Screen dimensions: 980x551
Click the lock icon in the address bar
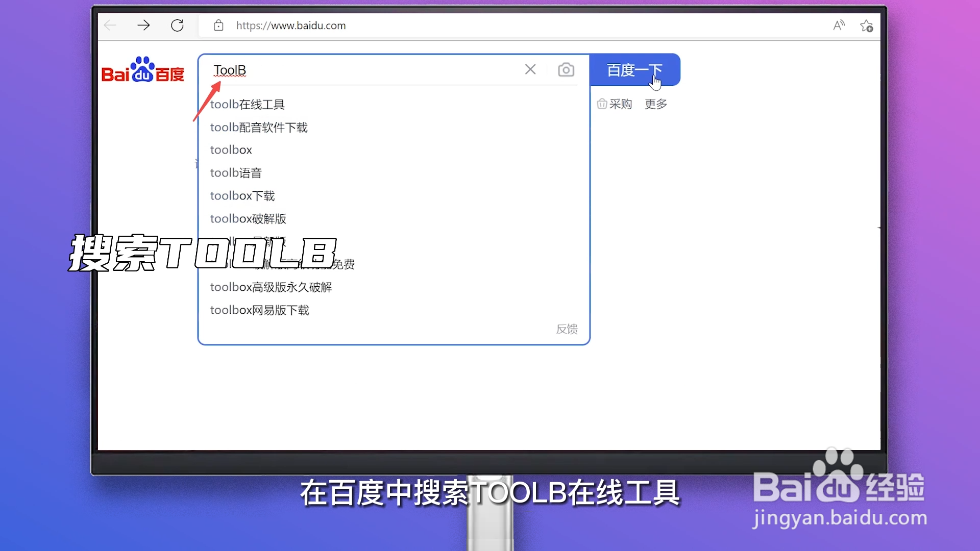218,26
